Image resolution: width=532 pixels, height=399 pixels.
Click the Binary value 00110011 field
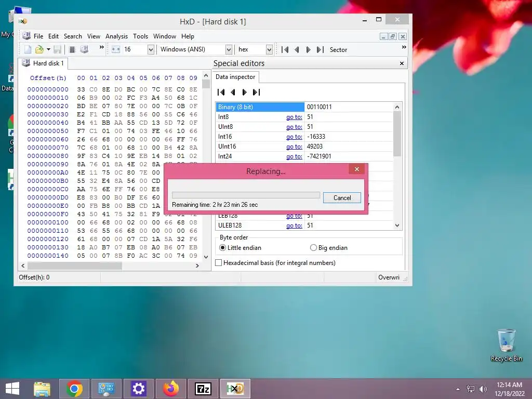coord(349,107)
